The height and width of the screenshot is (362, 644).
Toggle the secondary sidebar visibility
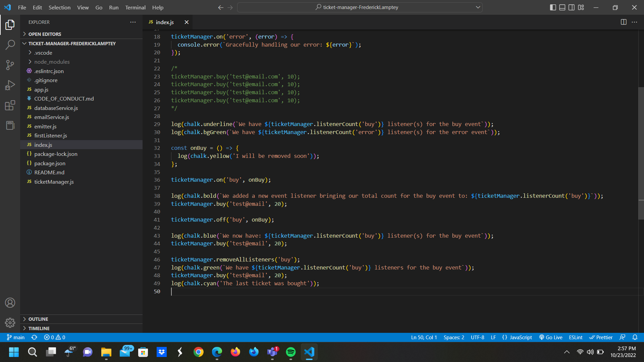(572, 7)
